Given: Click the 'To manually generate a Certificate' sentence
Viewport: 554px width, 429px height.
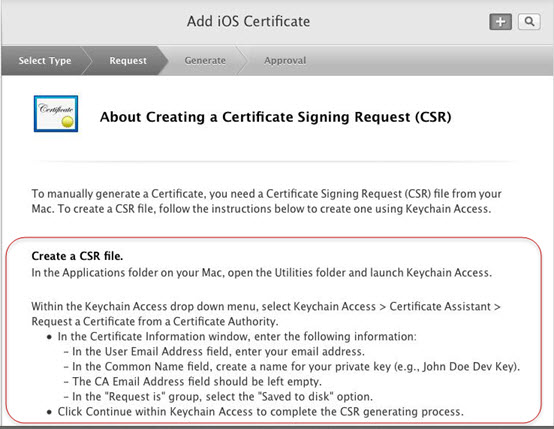Looking at the screenshot, I should pos(267,201).
